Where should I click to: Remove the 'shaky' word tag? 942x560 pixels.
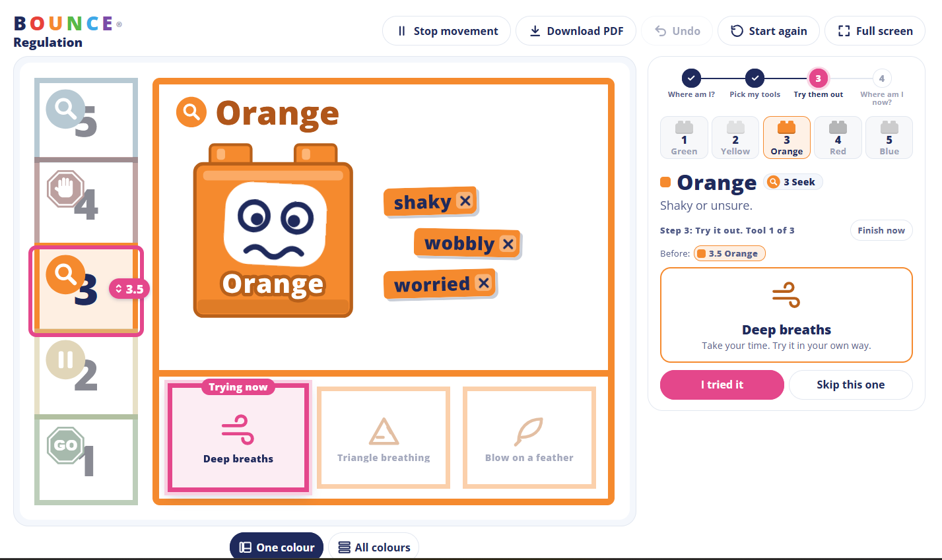click(x=465, y=201)
